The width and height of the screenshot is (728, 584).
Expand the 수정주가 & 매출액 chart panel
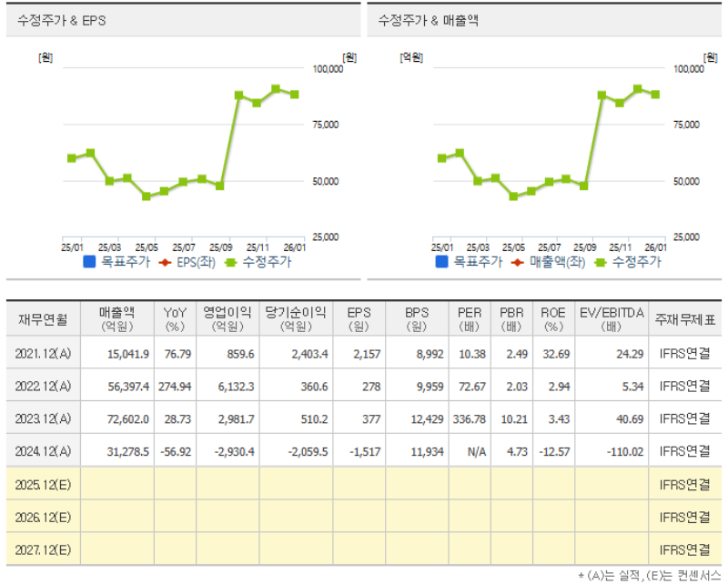428,20
